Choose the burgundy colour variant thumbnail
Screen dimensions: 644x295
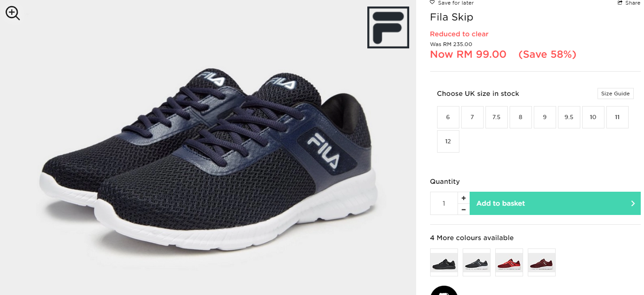tap(542, 262)
